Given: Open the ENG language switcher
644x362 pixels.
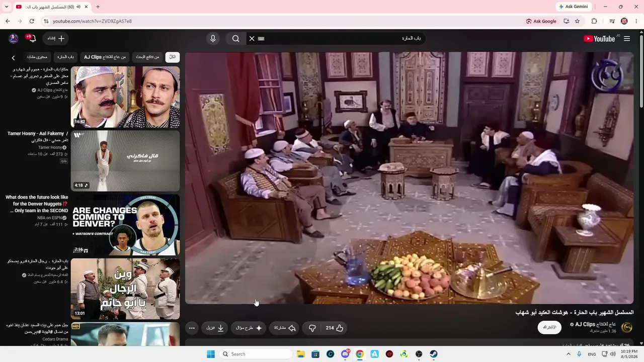Looking at the screenshot, I should pyautogui.click(x=592, y=354).
